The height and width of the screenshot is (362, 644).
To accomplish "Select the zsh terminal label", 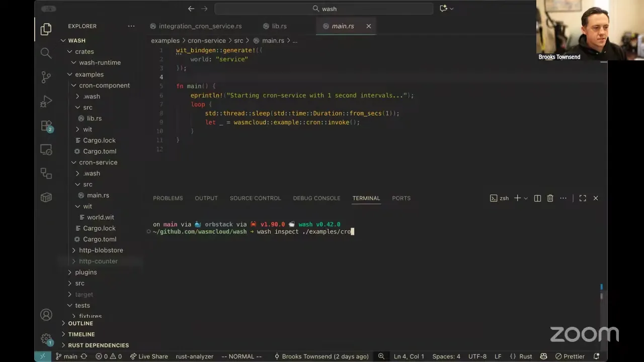I will click(x=499, y=198).
